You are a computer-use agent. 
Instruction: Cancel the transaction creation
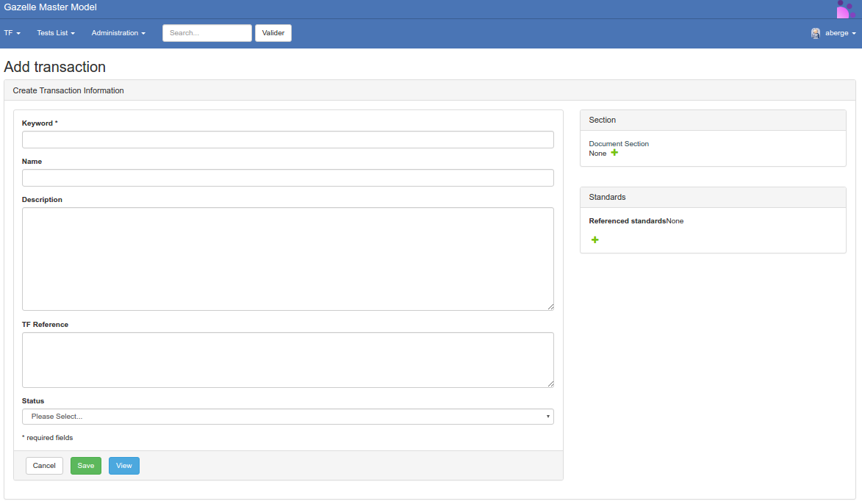click(x=44, y=466)
